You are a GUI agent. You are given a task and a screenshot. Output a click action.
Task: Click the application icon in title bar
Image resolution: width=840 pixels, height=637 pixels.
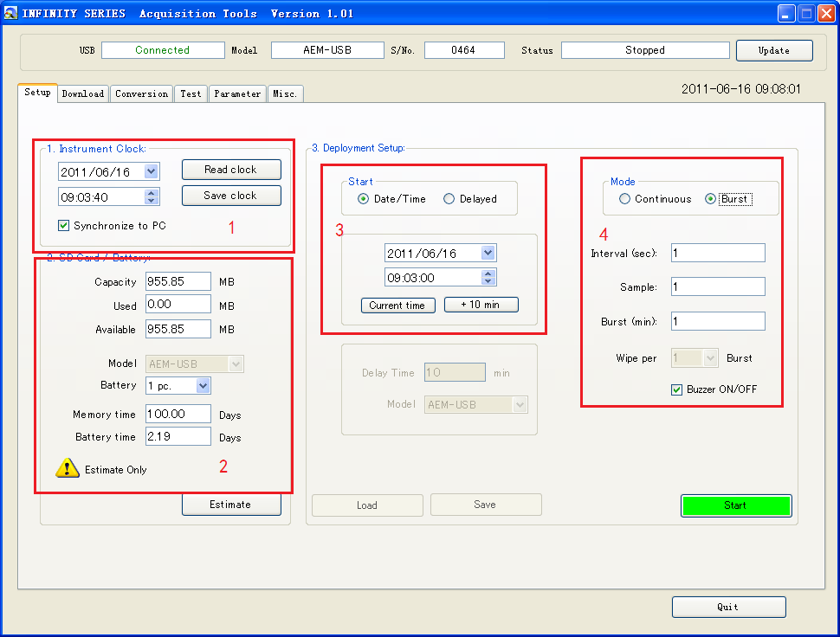(x=11, y=13)
